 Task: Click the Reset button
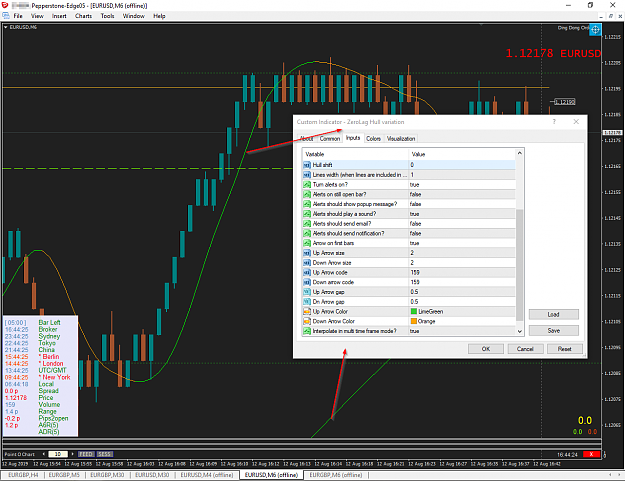[x=564, y=349]
